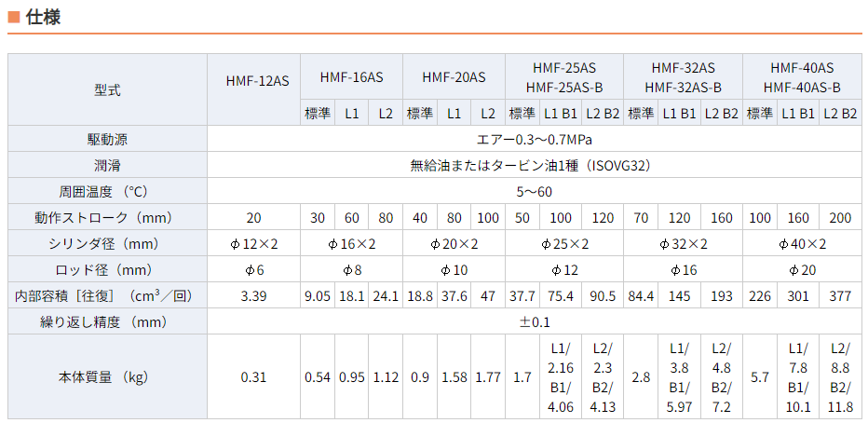The width and height of the screenshot is (868, 423).
Task: Select the 型式 header cell
Action: pyautogui.click(x=107, y=90)
